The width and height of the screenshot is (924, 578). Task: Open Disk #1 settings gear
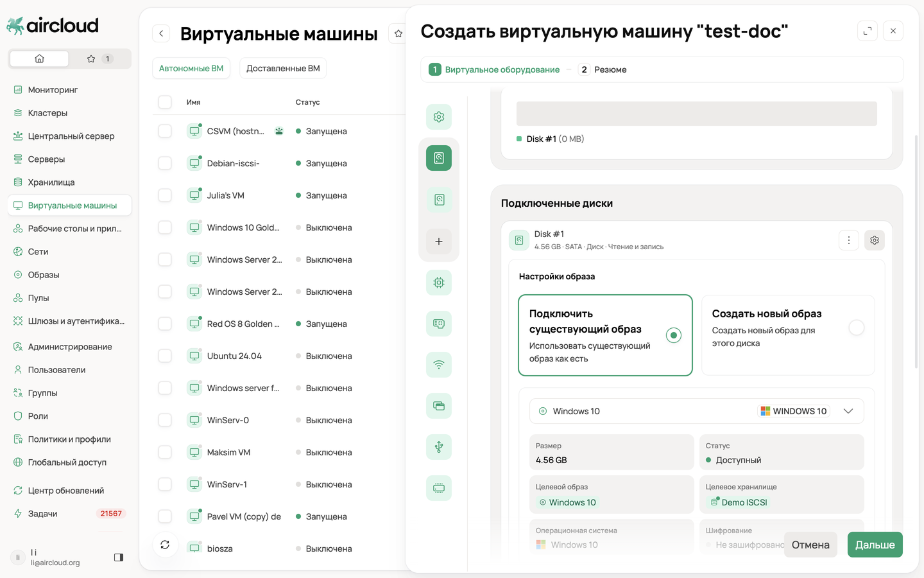875,240
